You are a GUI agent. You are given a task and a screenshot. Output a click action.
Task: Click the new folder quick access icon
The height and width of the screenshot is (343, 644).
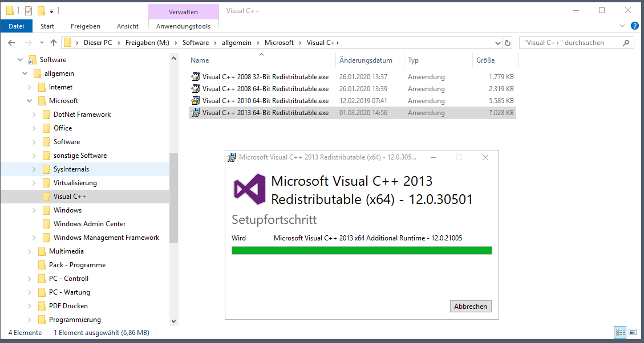click(x=41, y=11)
